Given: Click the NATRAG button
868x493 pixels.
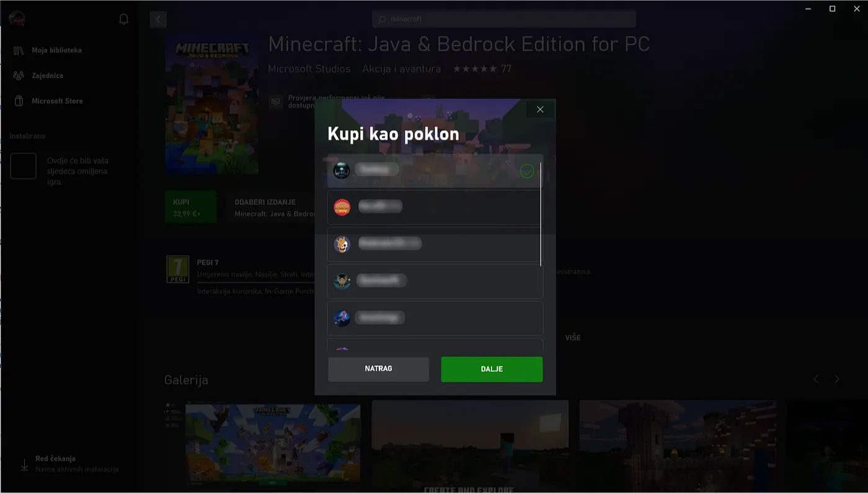Looking at the screenshot, I should click(x=378, y=369).
